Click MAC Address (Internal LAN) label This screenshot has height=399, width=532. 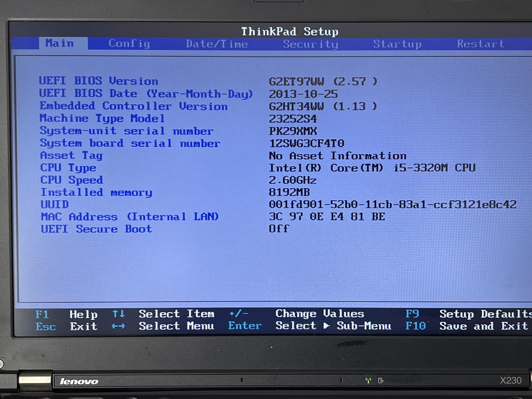point(130,217)
